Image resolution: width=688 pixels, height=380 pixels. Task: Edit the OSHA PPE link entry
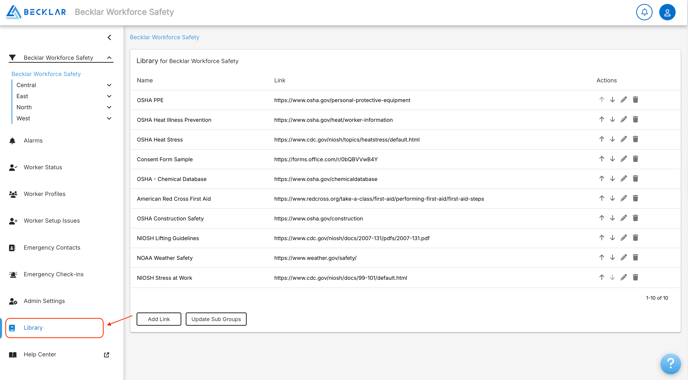click(x=624, y=100)
